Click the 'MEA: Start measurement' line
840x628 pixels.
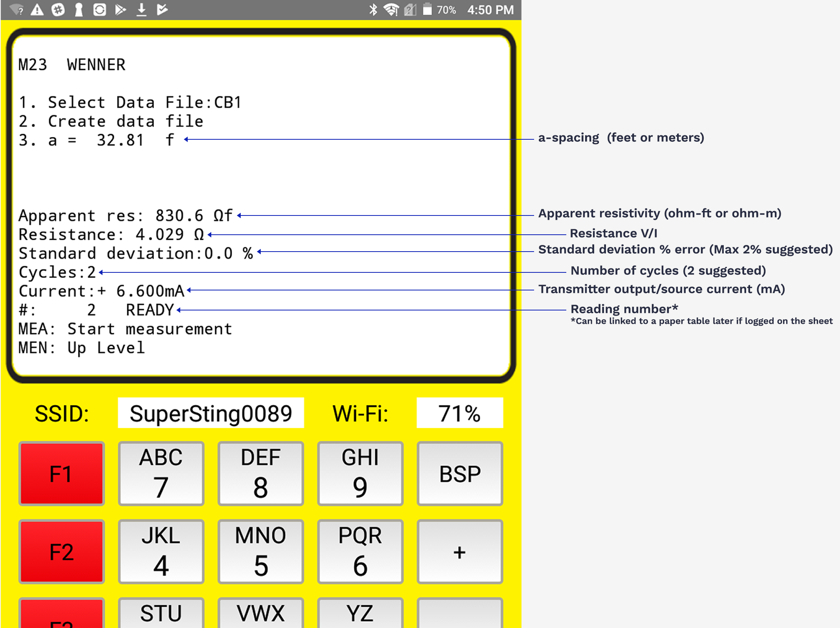coord(126,329)
